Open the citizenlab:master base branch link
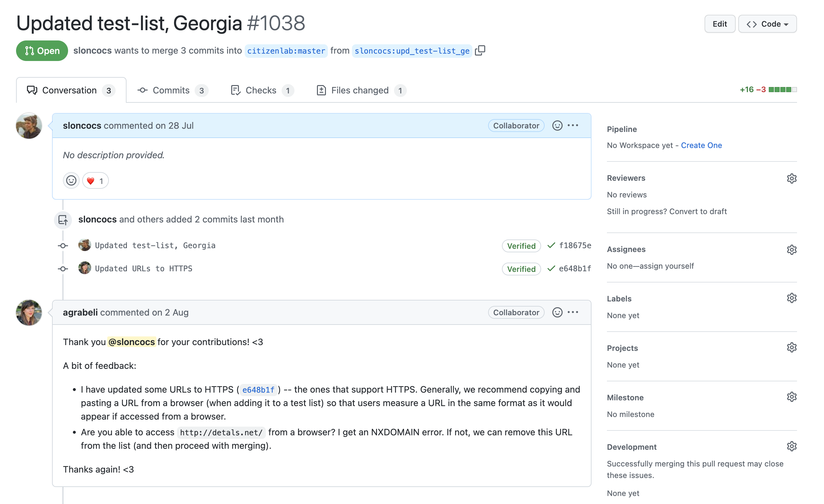824x504 pixels. 286,51
